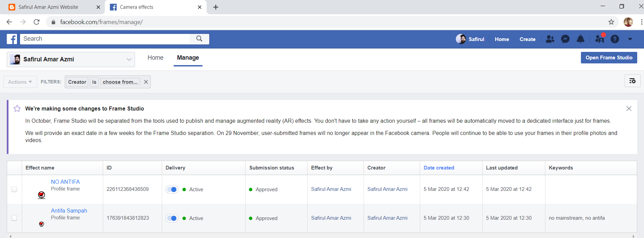Open the Messenger icon
The height and width of the screenshot is (238, 644).
565,39
